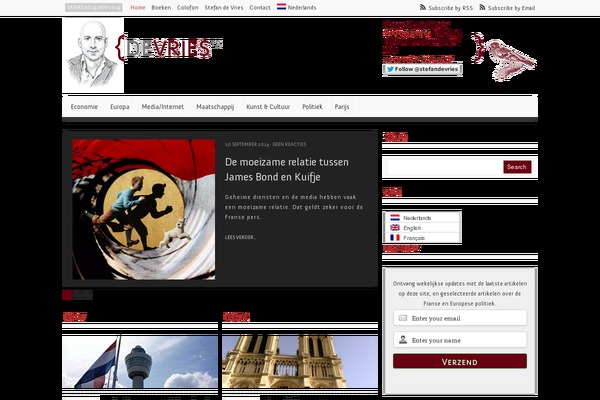Screen dimensions: 600x400
Task: Click the DEVRIES site logo
Action: click(169, 47)
